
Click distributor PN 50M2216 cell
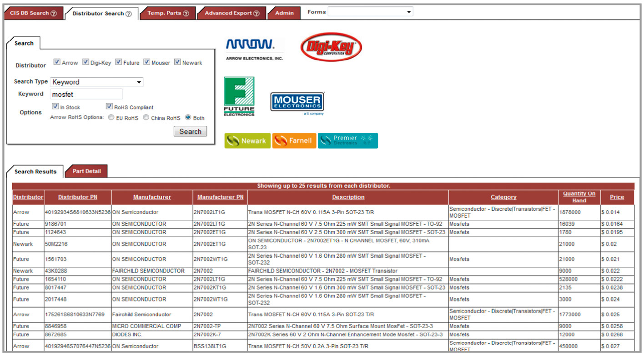(77, 244)
